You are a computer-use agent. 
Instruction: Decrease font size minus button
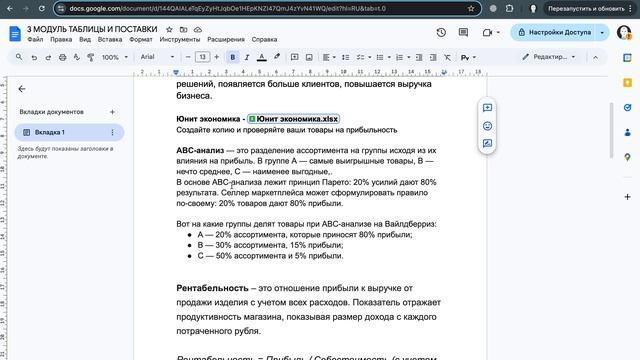[x=188, y=57]
